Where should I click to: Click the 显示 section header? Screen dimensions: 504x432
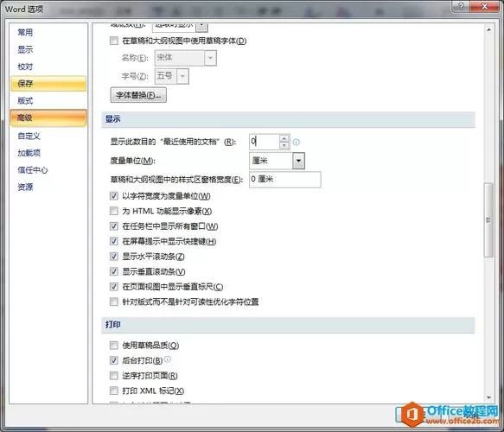click(288, 119)
